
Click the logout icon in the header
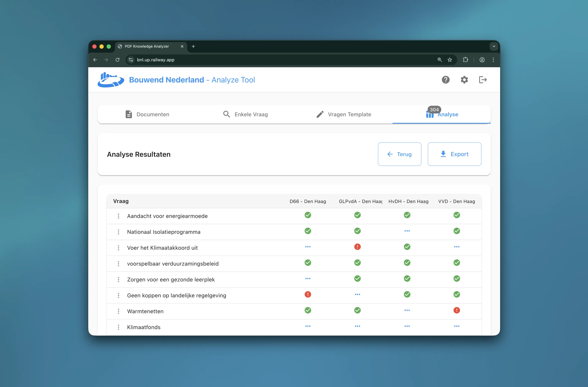(x=483, y=80)
